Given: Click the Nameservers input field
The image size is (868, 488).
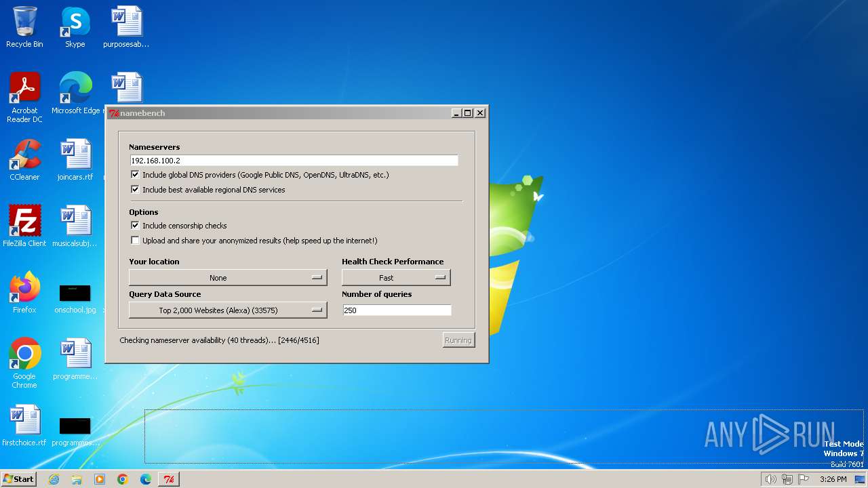Looking at the screenshot, I should point(294,161).
